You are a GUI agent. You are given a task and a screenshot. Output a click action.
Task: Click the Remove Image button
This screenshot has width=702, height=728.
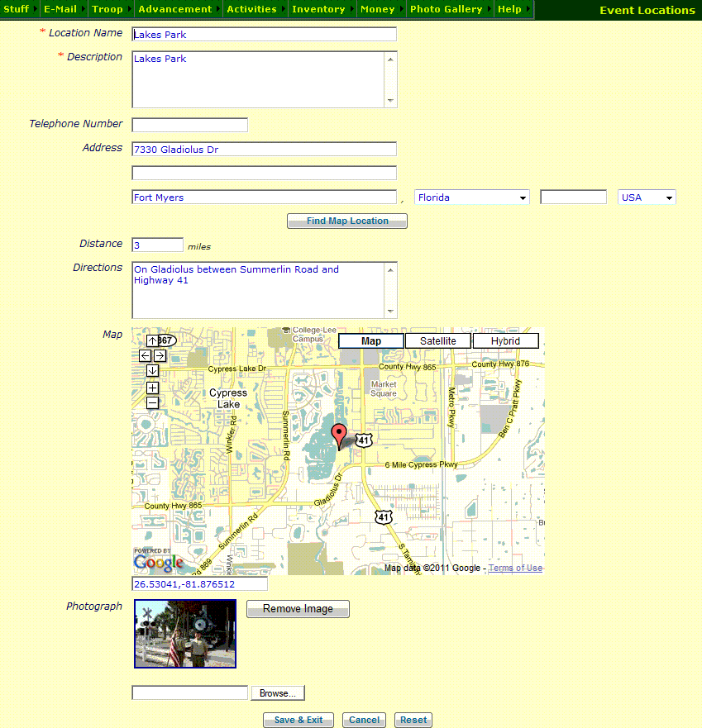coord(298,609)
